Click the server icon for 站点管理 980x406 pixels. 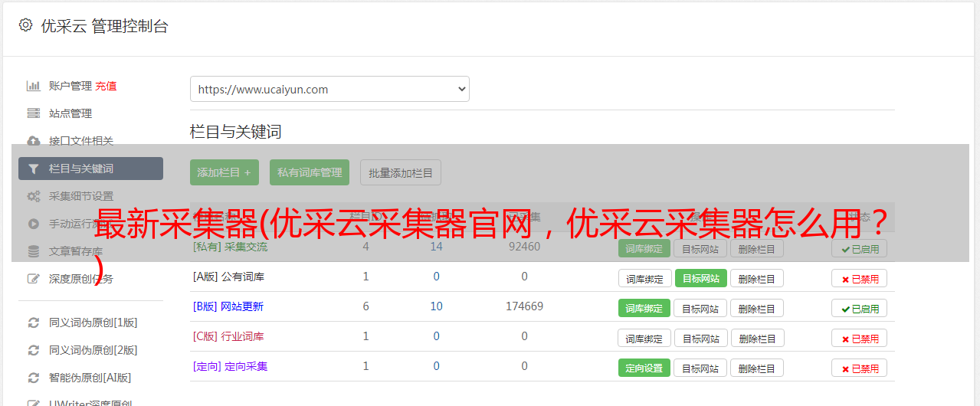click(x=33, y=113)
